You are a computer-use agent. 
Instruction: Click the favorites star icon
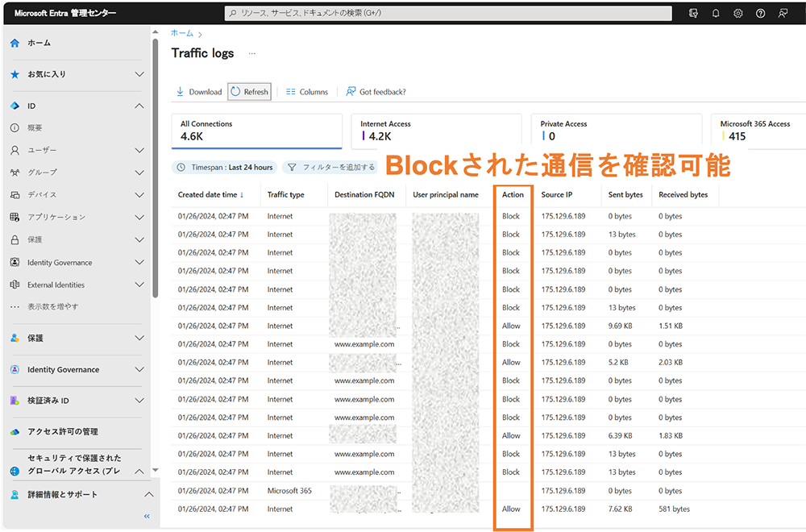15,74
